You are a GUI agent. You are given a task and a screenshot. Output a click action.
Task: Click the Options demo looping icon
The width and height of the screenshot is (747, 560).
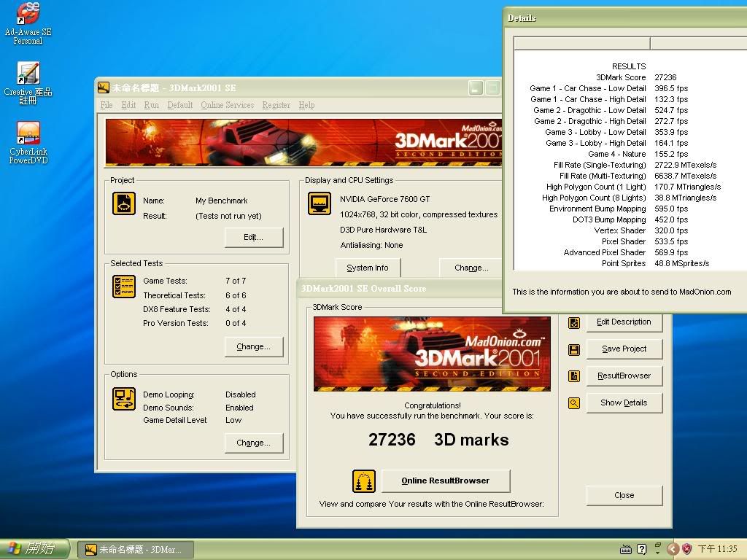point(124,399)
